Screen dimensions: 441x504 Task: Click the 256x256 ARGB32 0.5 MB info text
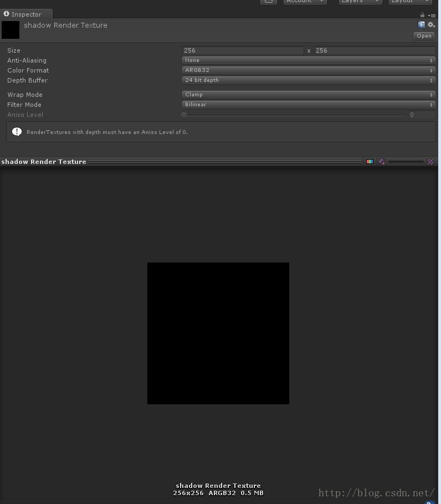click(x=218, y=493)
